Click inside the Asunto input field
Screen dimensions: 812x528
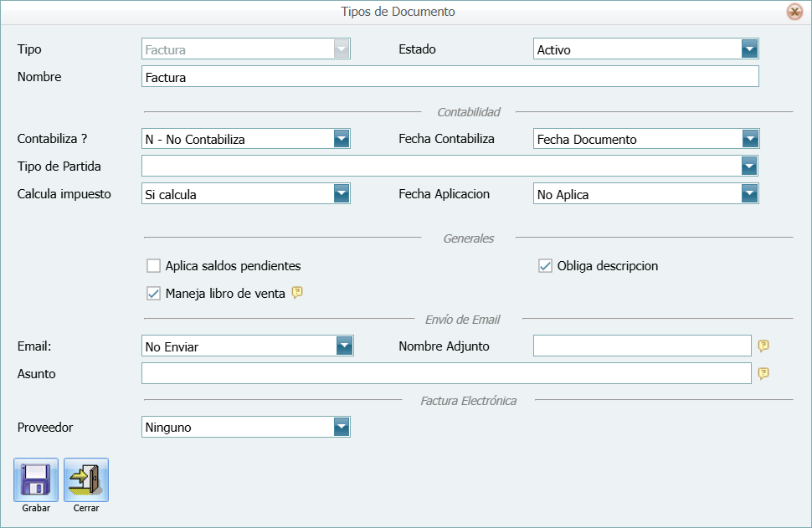tap(444, 373)
